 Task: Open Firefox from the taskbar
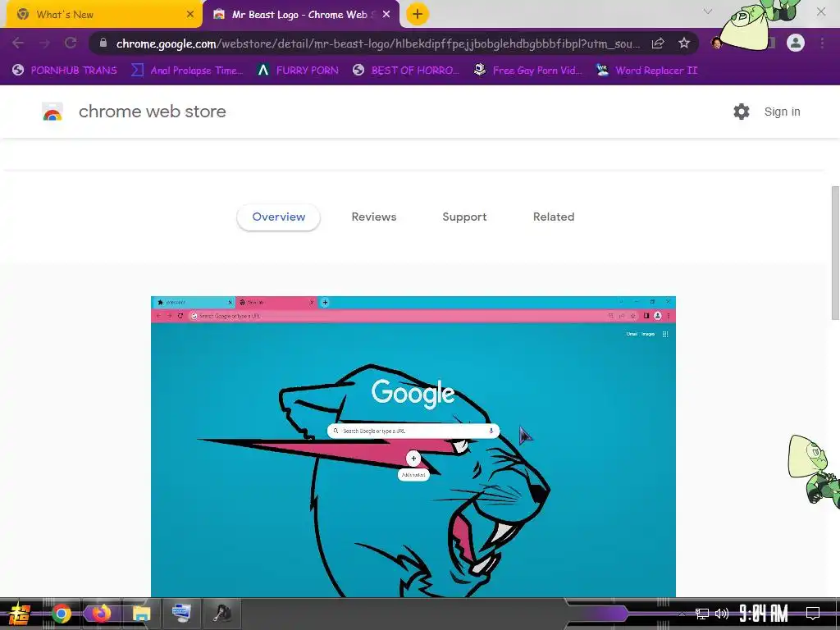pyautogui.click(x=101, y=614)
